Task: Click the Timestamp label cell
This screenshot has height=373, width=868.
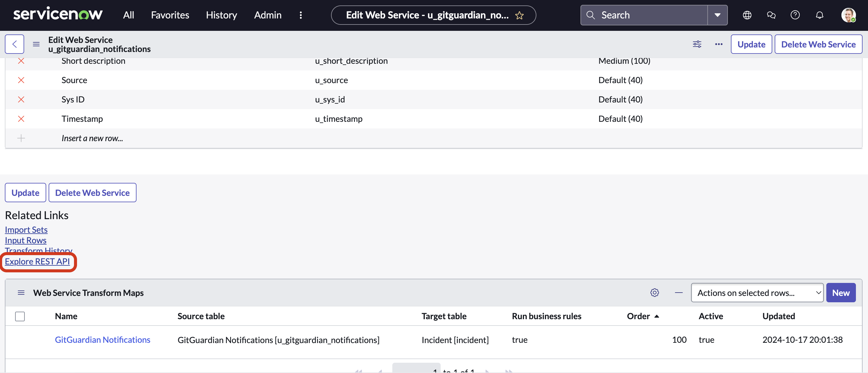Action: [82, 119]
